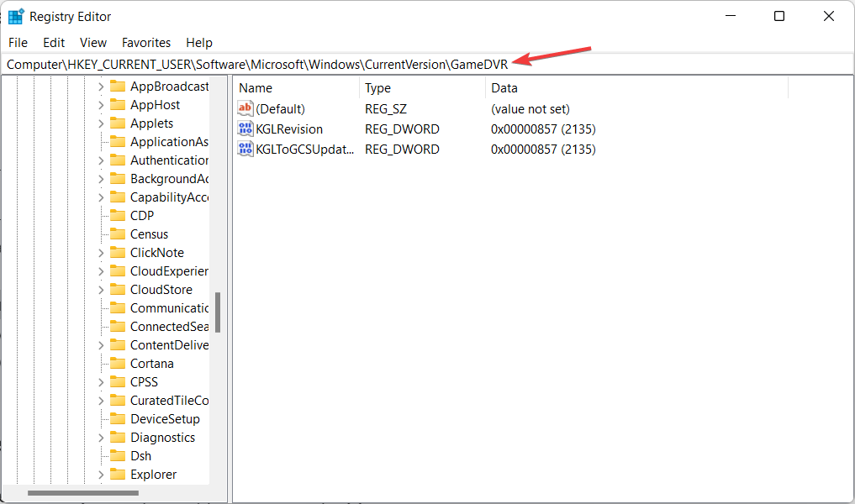Click the ClickNote folder icon
The image size is (855, 504).
(117, 253)
